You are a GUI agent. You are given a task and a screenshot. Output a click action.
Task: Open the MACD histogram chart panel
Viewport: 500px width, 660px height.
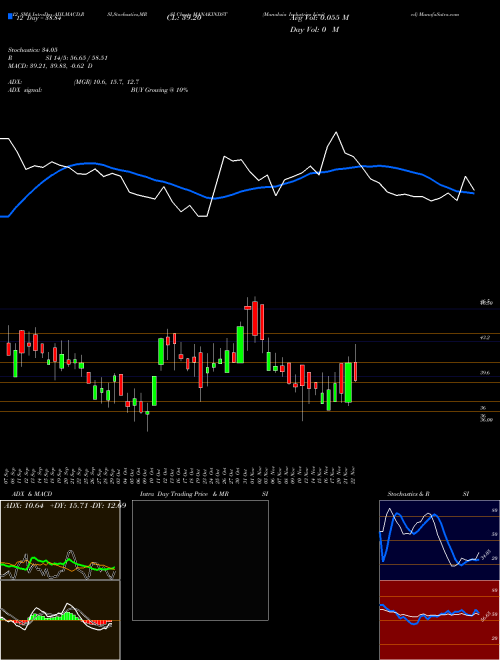click(60, 620)
